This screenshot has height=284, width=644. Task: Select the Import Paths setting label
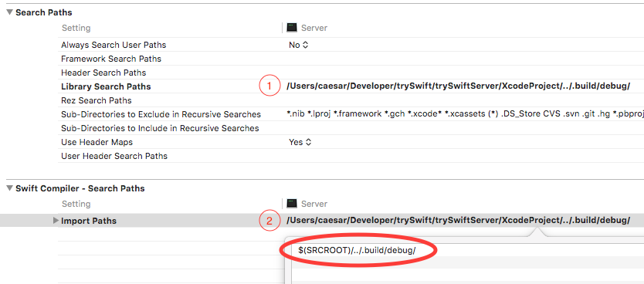89,221
